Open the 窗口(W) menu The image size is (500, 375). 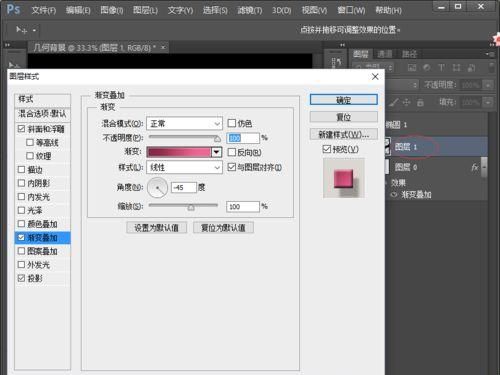pos(351,10)
